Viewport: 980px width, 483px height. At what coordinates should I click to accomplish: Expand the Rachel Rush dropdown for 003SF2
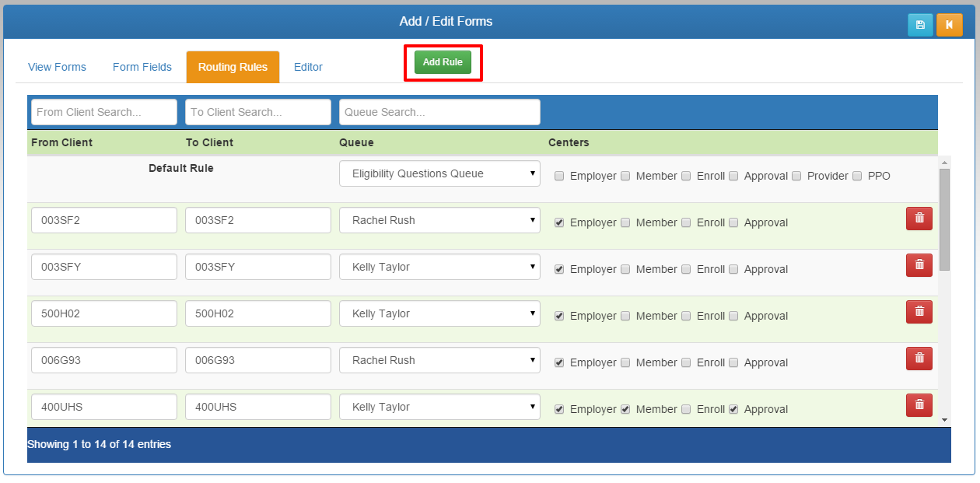click(439, 220)
